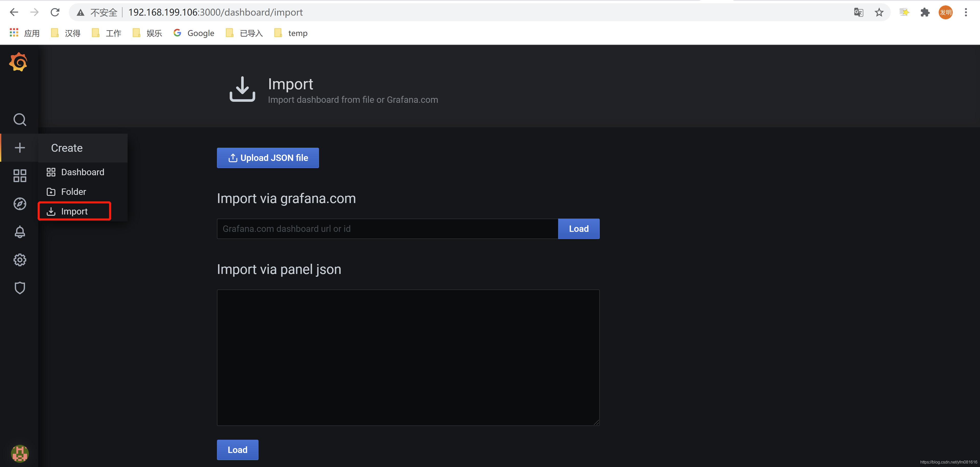This screenshot has width=980, height=467.
Task: Open the Configuration gear icon
Action: coord(20,260)
